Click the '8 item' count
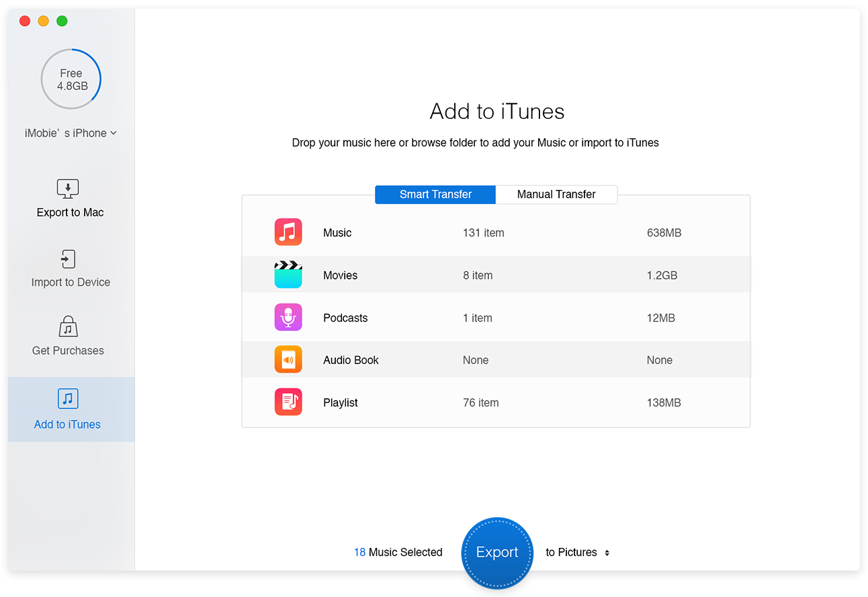 coord(478,275)
